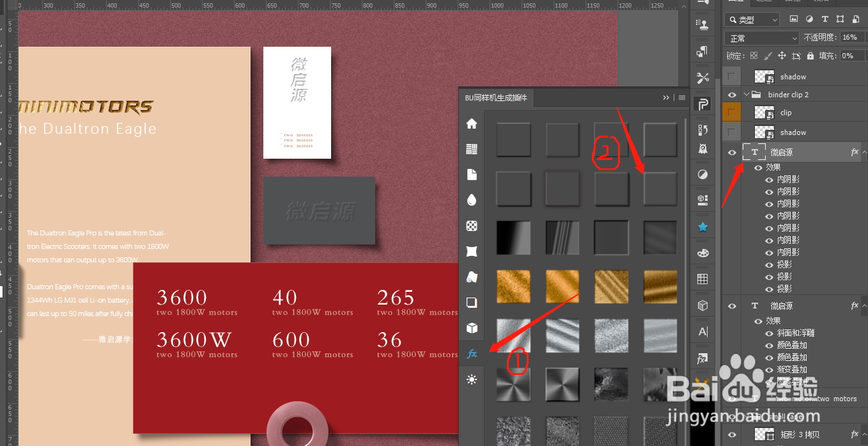Open the 类型 layer filter dropdown

point(752,20)
